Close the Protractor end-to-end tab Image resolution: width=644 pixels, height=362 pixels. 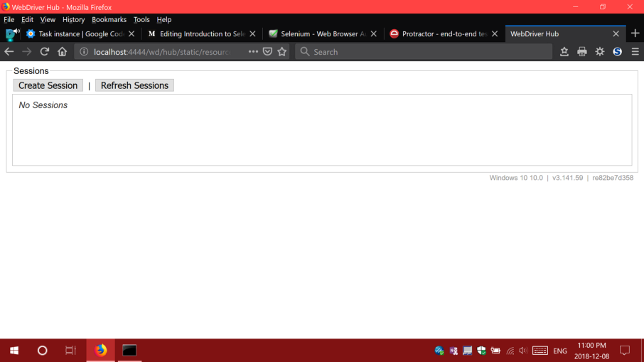495,33
